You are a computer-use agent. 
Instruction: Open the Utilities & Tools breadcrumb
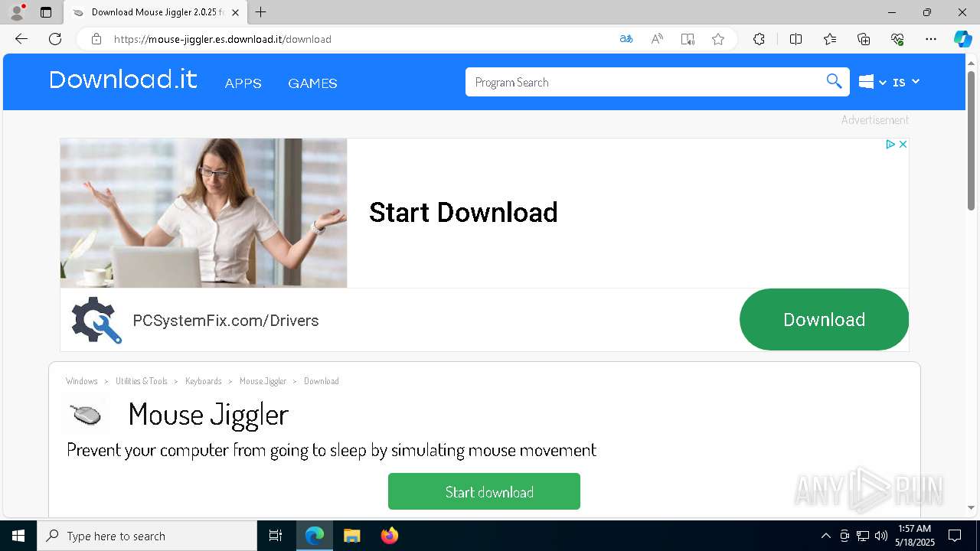coord(142,381)
